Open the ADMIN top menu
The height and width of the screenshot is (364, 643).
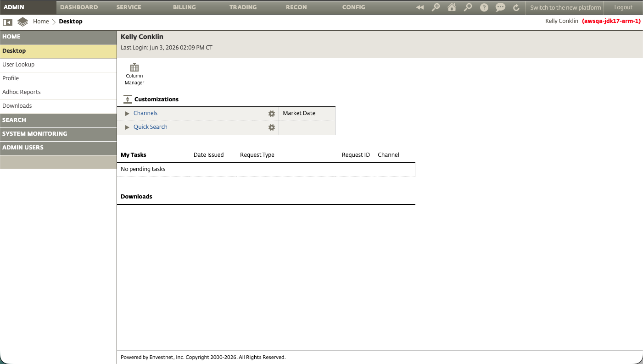pyautogui.click(x=28, y=7)
